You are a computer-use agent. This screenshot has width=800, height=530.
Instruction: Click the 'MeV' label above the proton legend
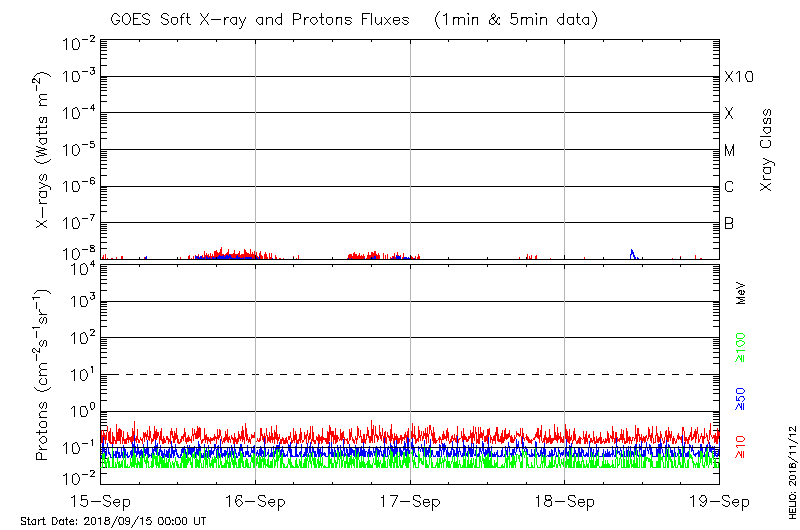click(741, 295)
